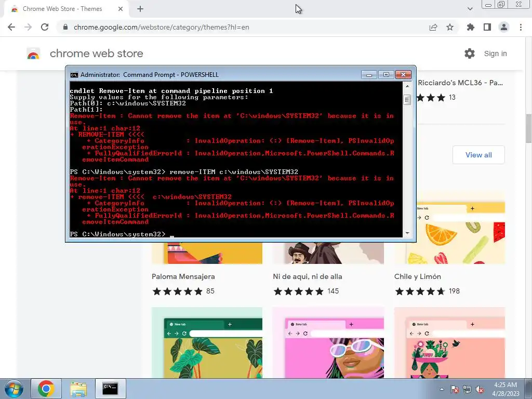The width and height of the screenshot is (532, 399).
Task: Click the 198 rating count
Action: (454, 291)
